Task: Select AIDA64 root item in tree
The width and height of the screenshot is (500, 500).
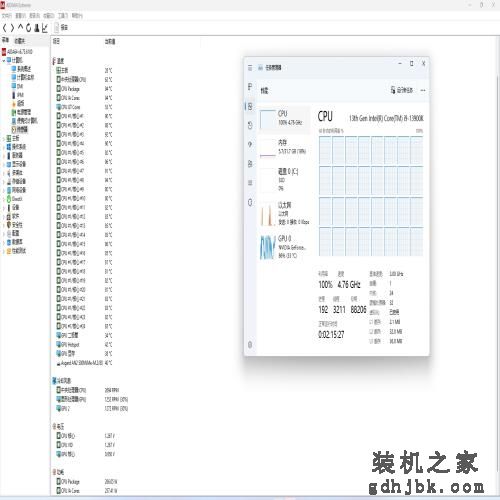Action: (17, 52)
